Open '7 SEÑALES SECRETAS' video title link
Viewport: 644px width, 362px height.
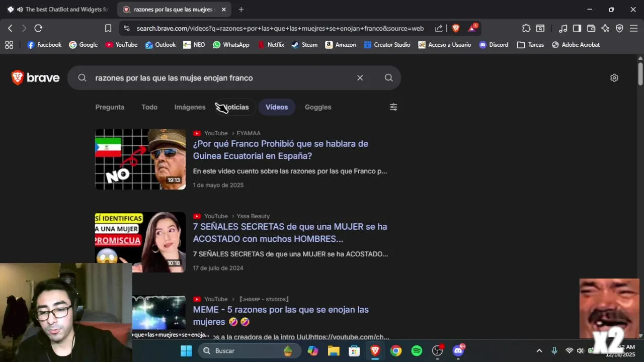(290, 233)
